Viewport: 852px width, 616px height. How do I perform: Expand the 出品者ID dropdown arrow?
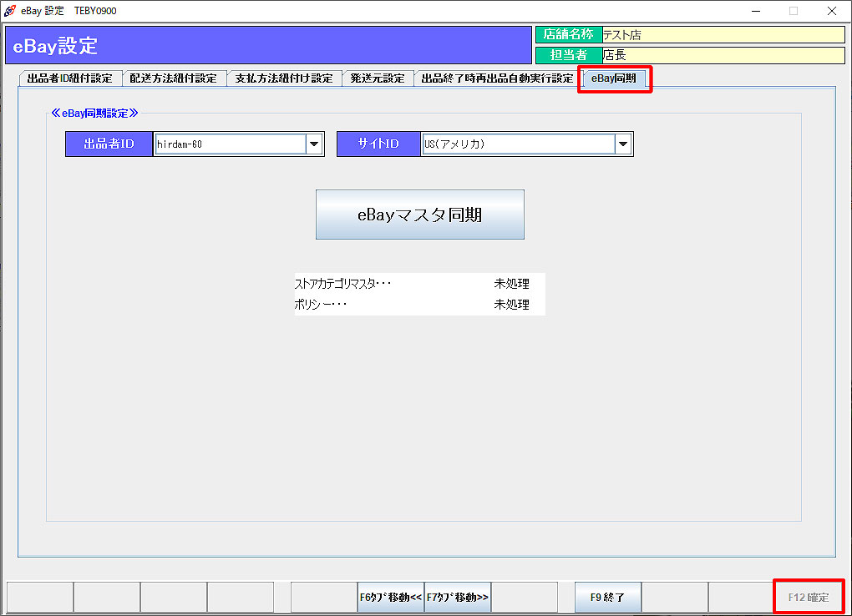click(x=314, y=144)
